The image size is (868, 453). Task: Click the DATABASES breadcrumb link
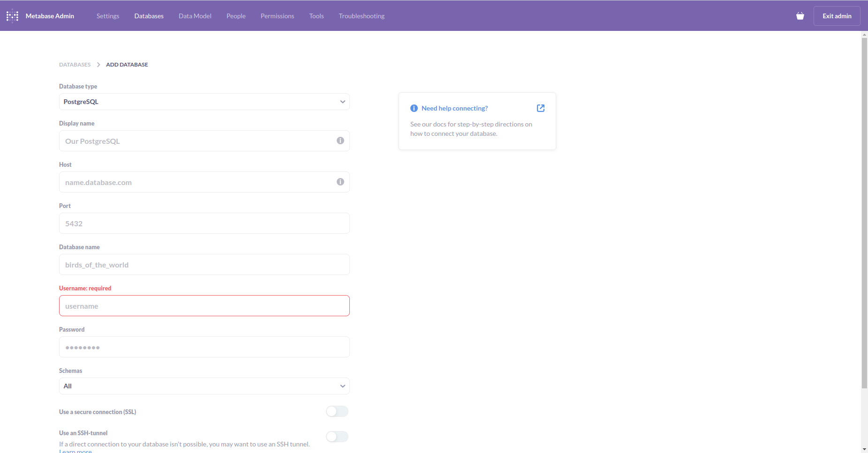tap(75, 64)
